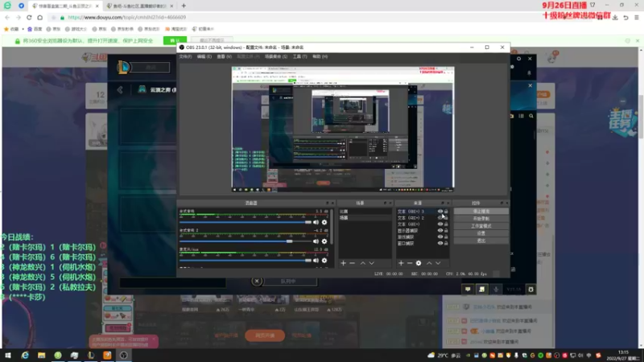Click the League client chat icon

click(x=468, y=290)
